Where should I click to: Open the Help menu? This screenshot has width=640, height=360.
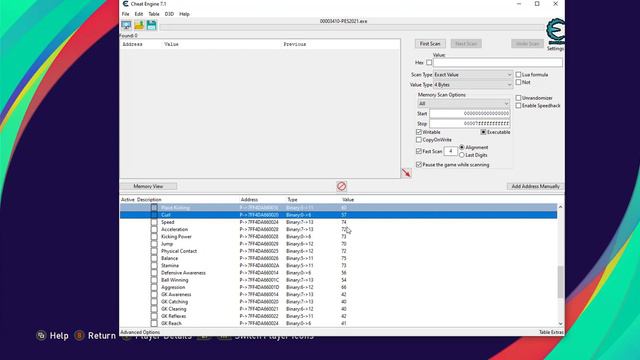(x=184, y=14)
